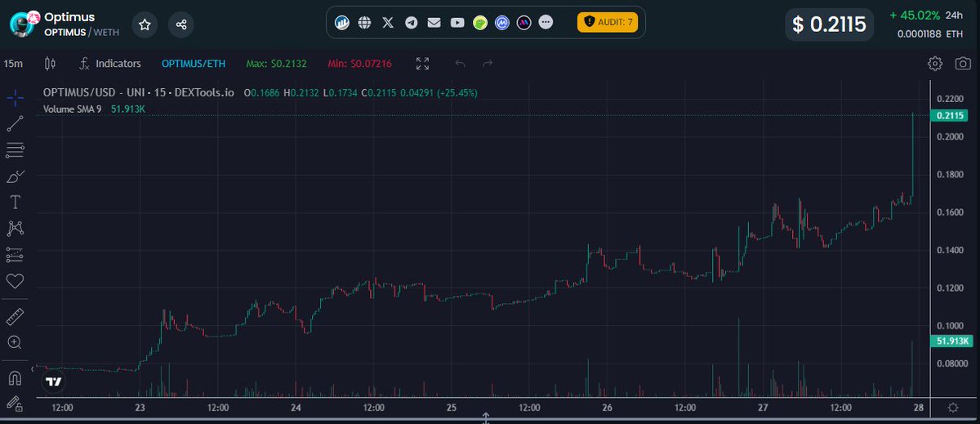Open the CoinGecko listing icon

pyautogui.click(x=480, y=23)
